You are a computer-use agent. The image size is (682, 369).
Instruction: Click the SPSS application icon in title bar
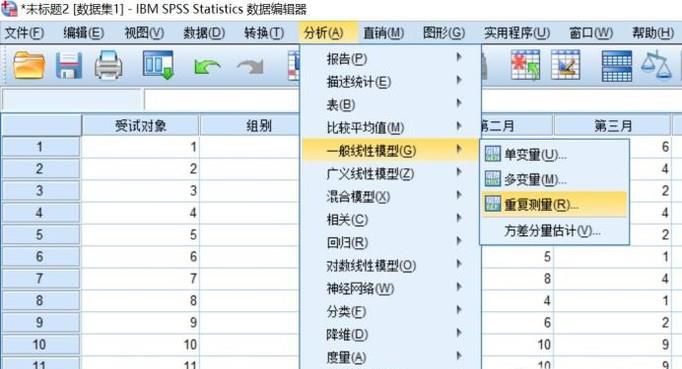(9, 9)
